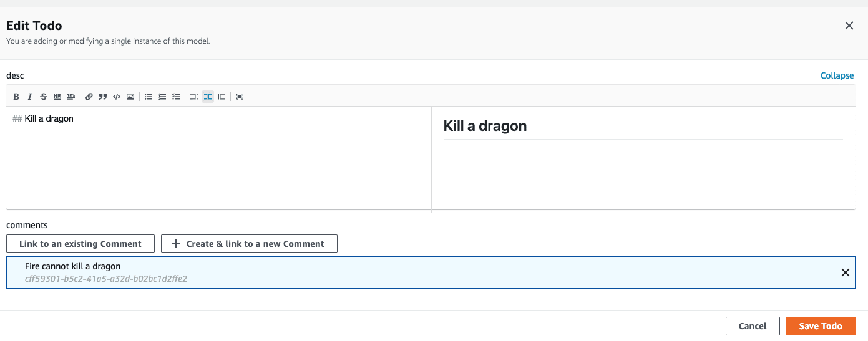
Task: Toggle split editor and preview mode
Action: [208, 97]
